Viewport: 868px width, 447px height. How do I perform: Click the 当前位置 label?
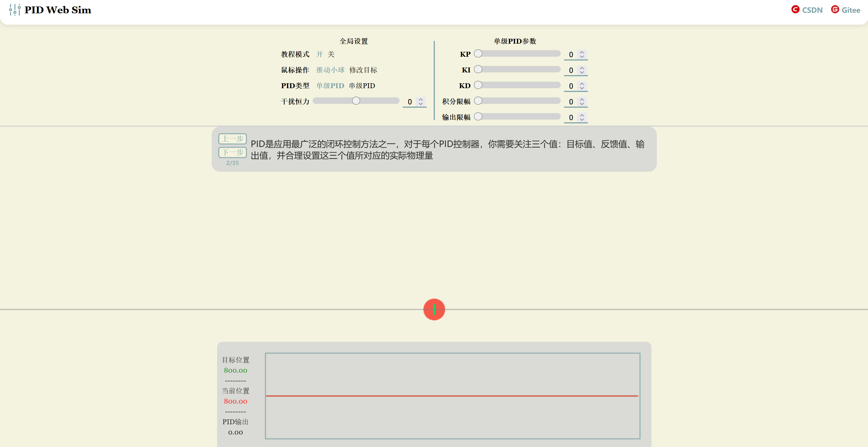[236, 391]
